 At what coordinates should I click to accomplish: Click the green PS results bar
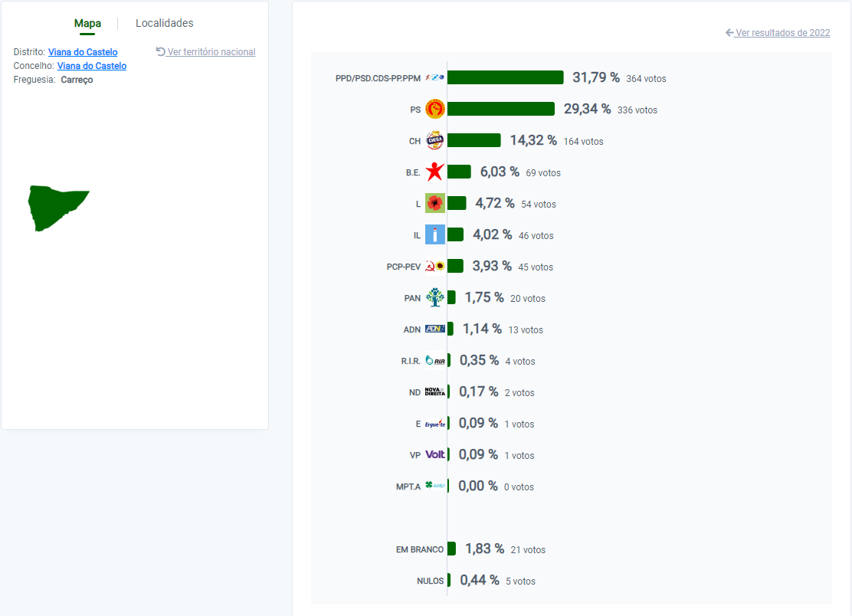[501, 110]
